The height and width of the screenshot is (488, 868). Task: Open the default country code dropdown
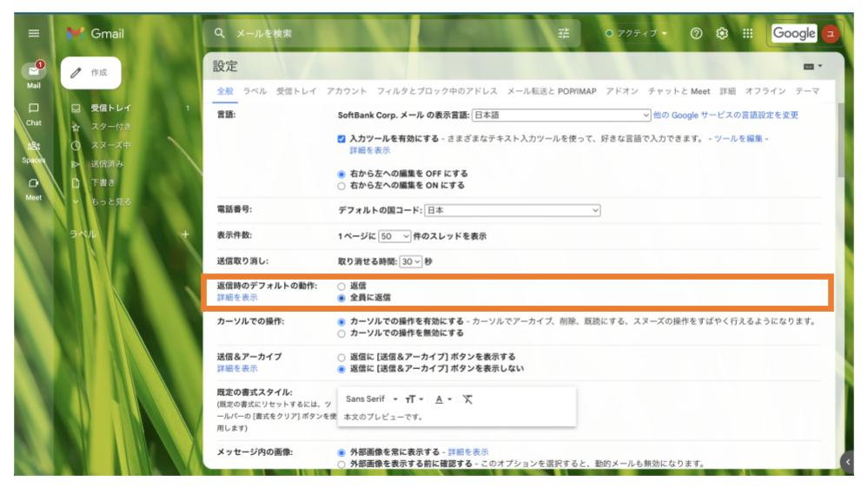point(513,210)
